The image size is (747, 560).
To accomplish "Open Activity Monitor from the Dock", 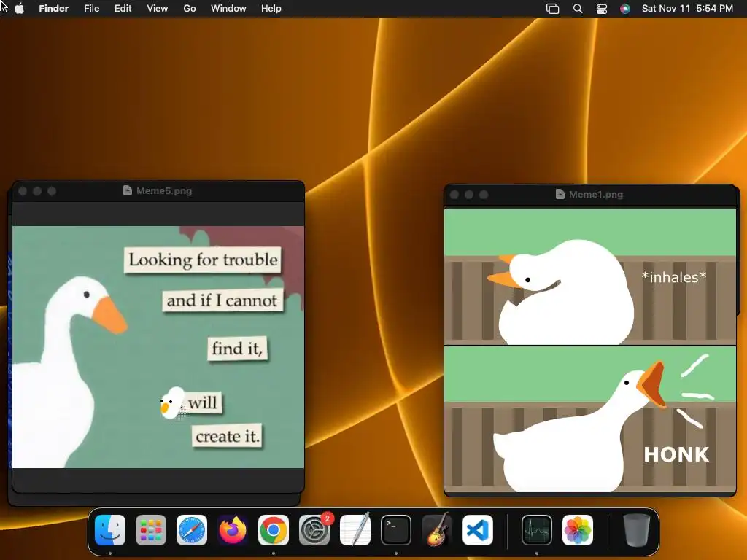I will pyautogui.click(x=537, y=530).
